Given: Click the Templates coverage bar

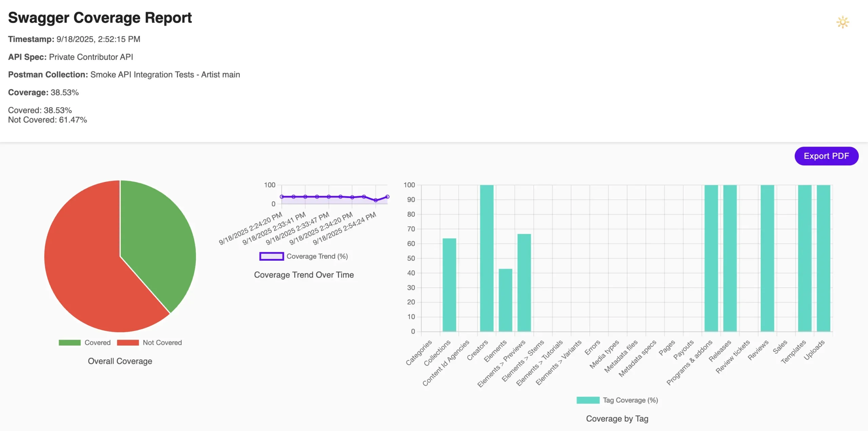Looking at the screenshot, I should [x=805, y=258].
